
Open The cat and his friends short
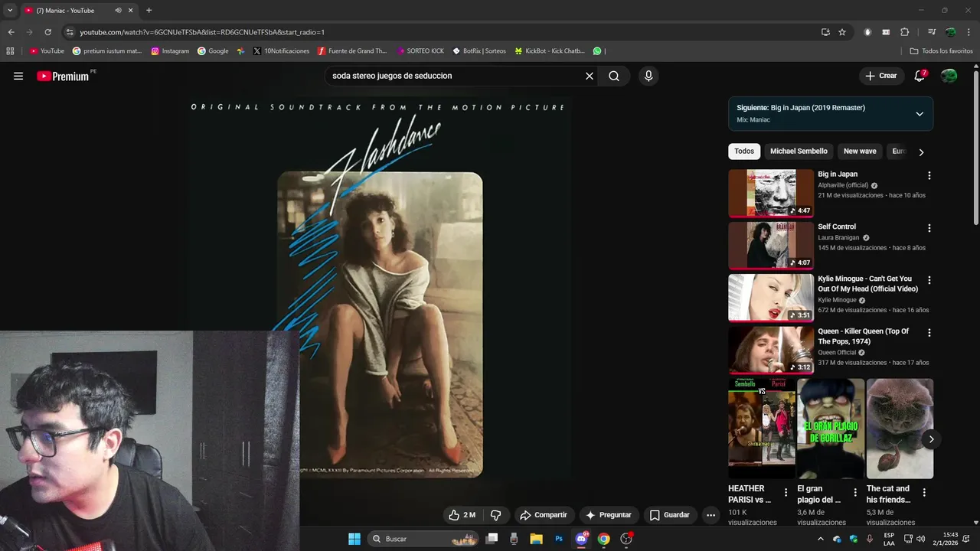click(x=900, y=429)
